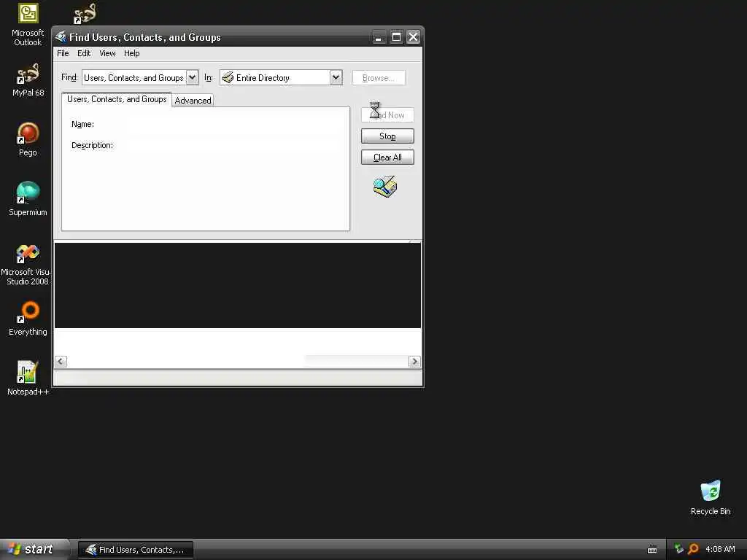
Task: Open the View menu
Action: tap(107, 53)
